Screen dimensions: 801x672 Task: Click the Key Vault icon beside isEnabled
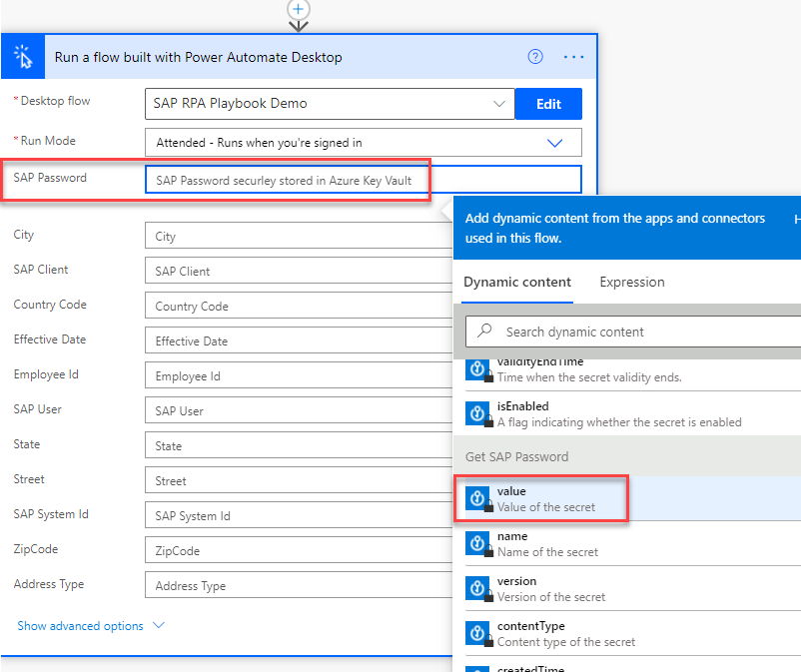[477, 413]
